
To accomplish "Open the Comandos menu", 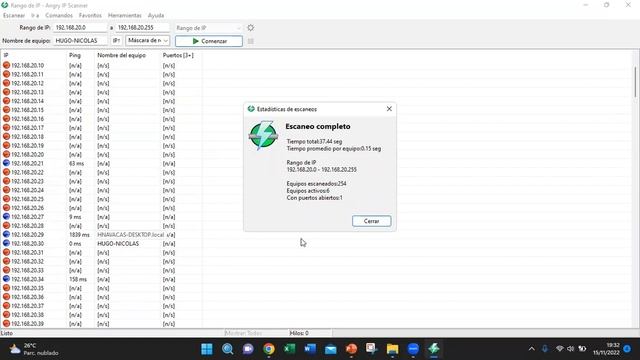I will pos(59,15).
